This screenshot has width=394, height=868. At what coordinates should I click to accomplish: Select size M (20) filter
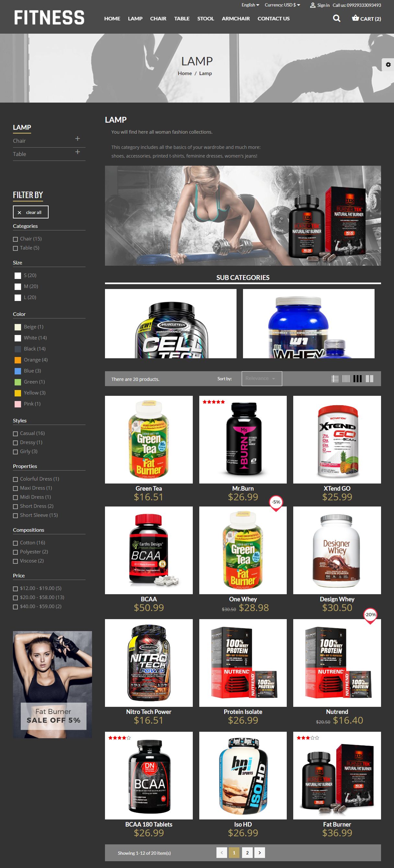click(x=18, y=287)
